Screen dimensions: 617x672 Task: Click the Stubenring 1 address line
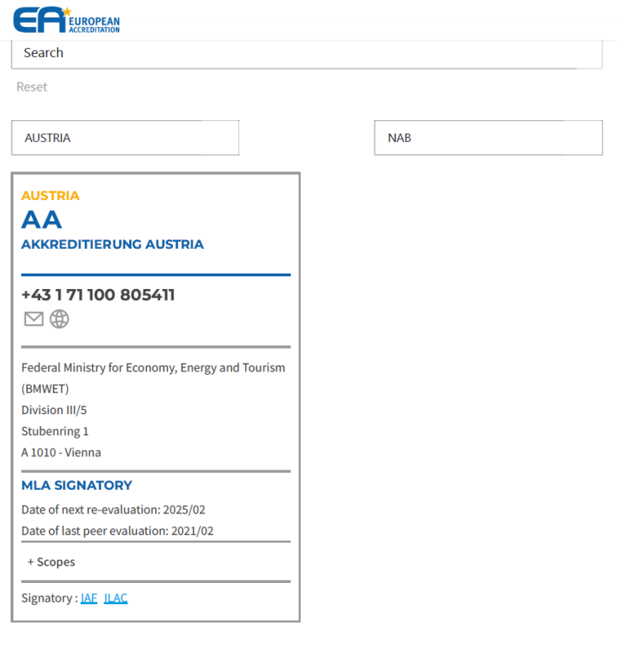(55, 431)
